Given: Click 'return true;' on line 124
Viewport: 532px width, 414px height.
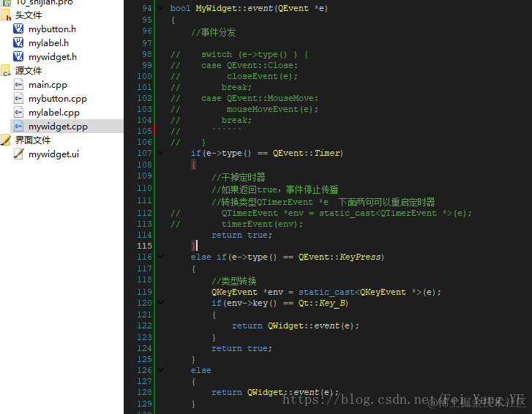Looking at the screenshot, I should click(242, 348).
